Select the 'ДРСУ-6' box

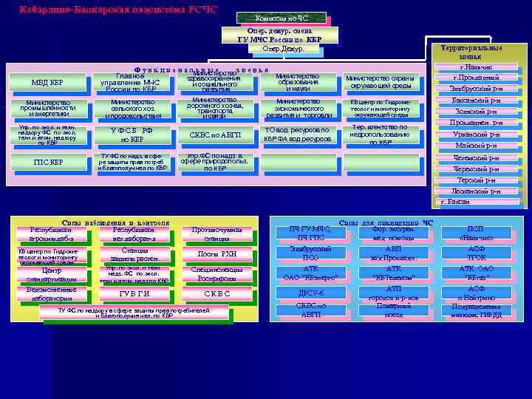(x=311, y=293)
